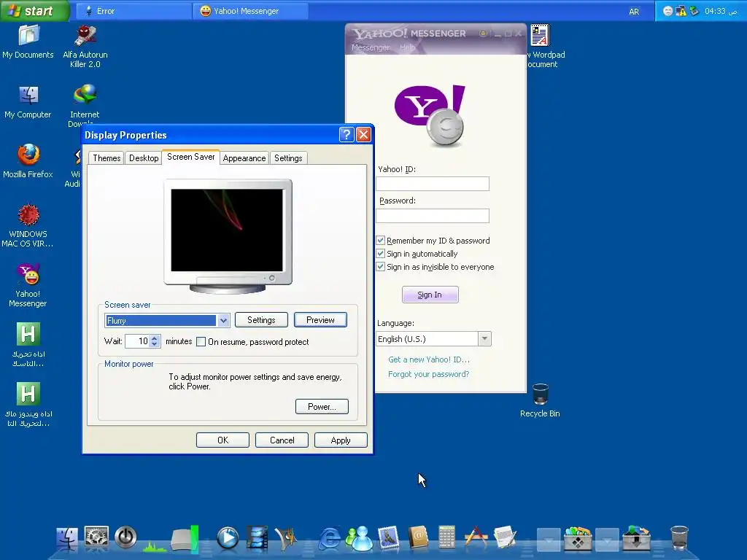Open the downloads box icon in dock
Screen dimensions: 747x560
[x=636, y=539]
